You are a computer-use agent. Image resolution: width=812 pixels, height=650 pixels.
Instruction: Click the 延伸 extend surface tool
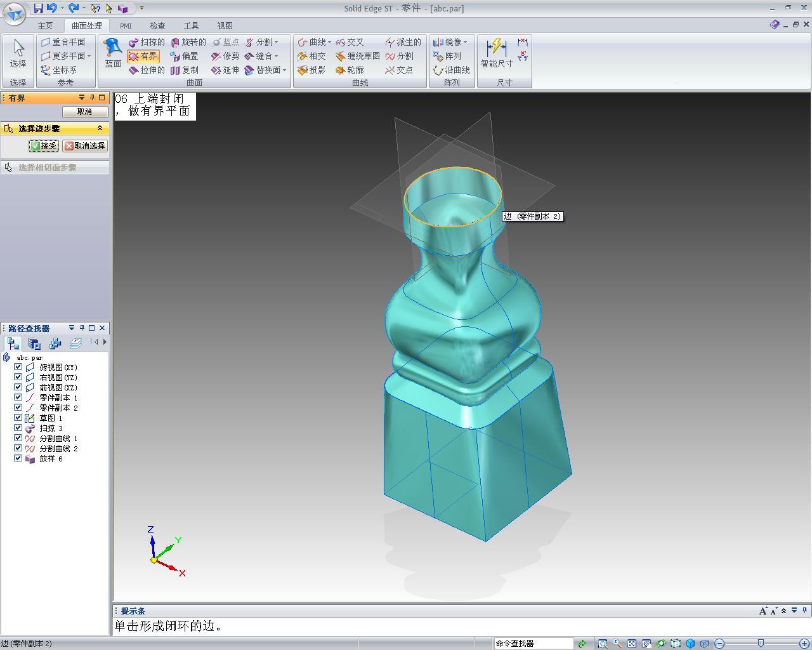(225, 70)
